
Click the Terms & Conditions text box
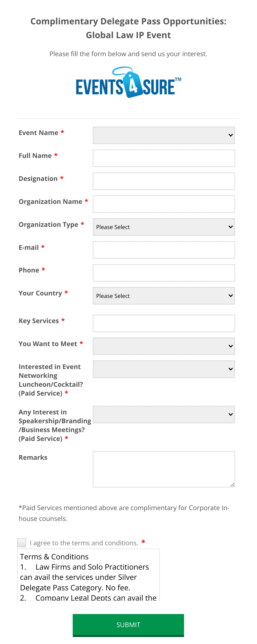89,575
